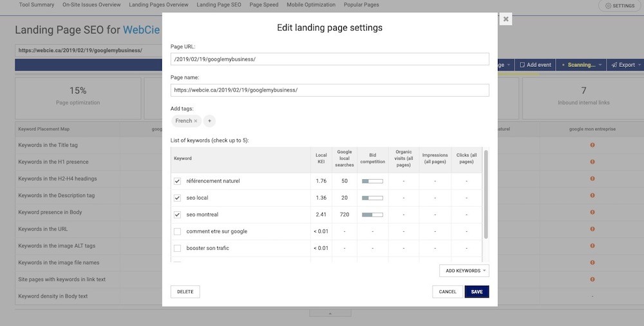644x326 pixels.
Task: Click the plus icon to add a tag
Action: pyautogui.click(x=209, y=121)
